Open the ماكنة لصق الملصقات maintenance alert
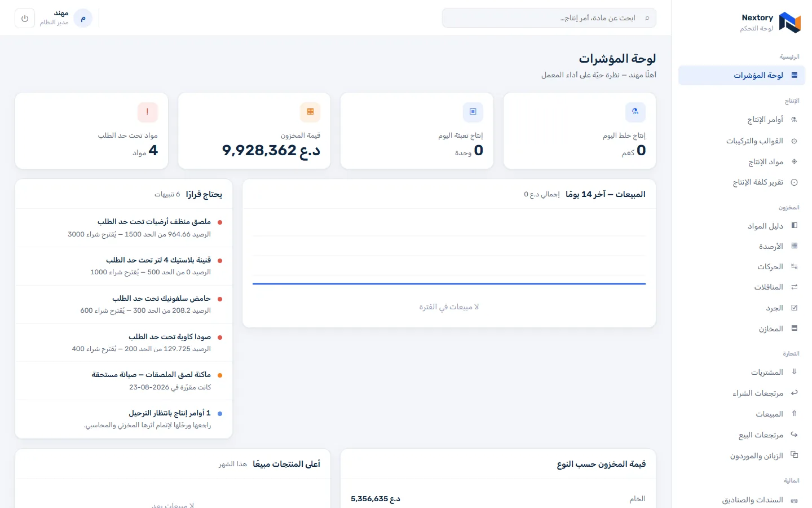The height and width of the screenshot is (508, 812). [124, 381]
